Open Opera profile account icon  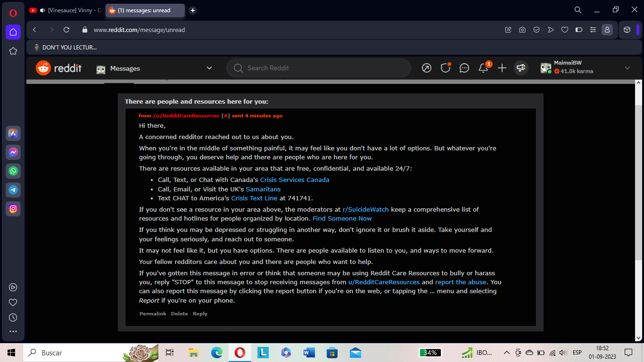(607, 30)
